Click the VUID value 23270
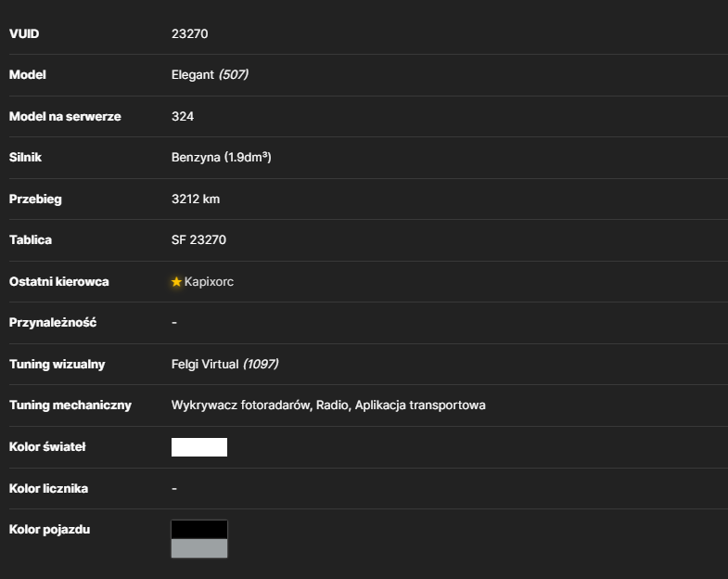This screenshot has width=728, height=579. 189,34
